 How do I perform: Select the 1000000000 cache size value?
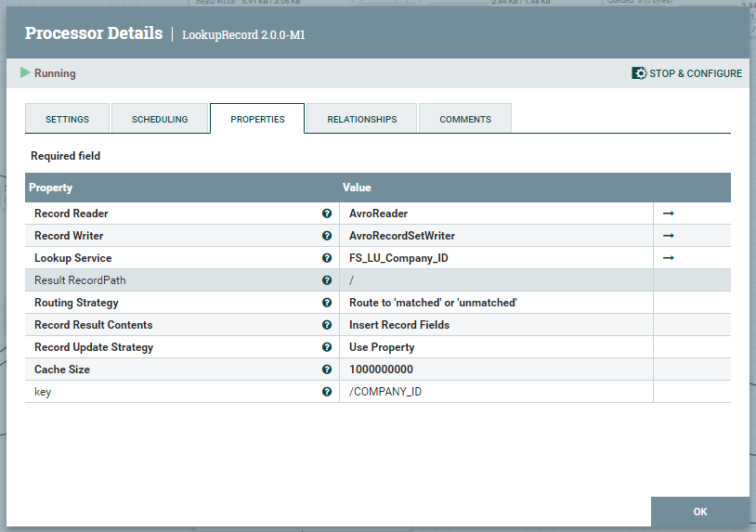point(496,370)
